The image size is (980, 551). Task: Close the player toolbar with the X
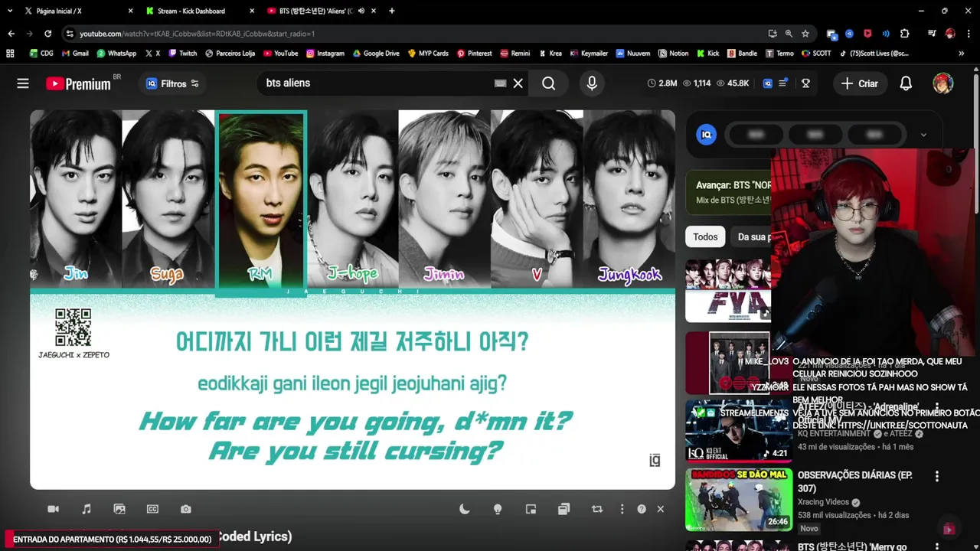coord(661,509)
